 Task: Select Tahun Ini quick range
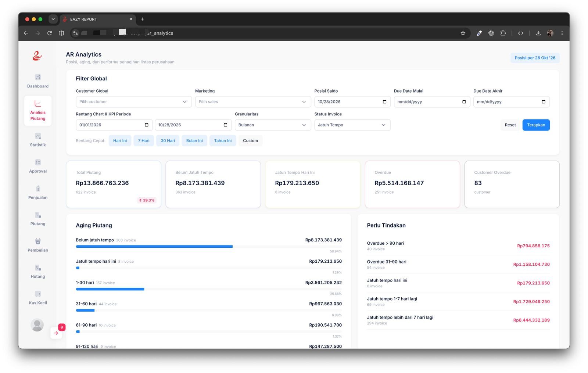[x=223, y=141]
